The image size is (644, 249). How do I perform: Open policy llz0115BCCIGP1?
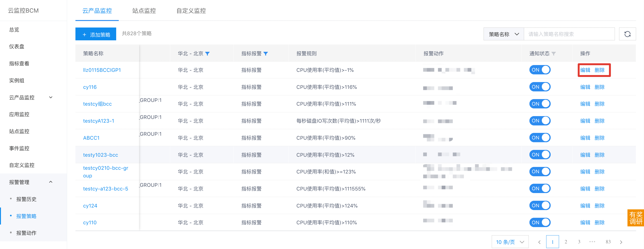click(102, 70)
